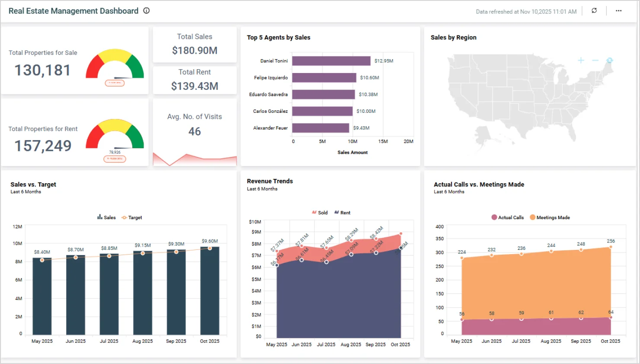Refresh dashboard data with the refresh icon
Viewport: 640px width, 364px height.
(594, 11)
